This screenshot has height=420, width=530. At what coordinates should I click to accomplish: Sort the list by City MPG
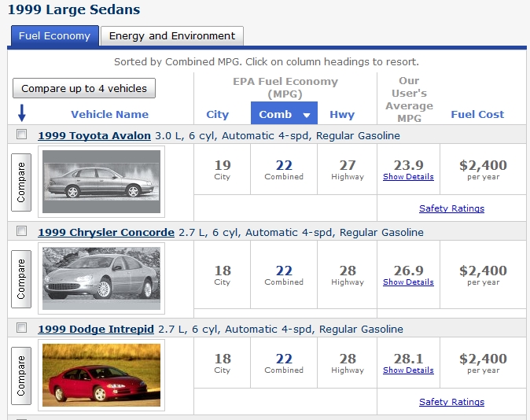[217, 114]
